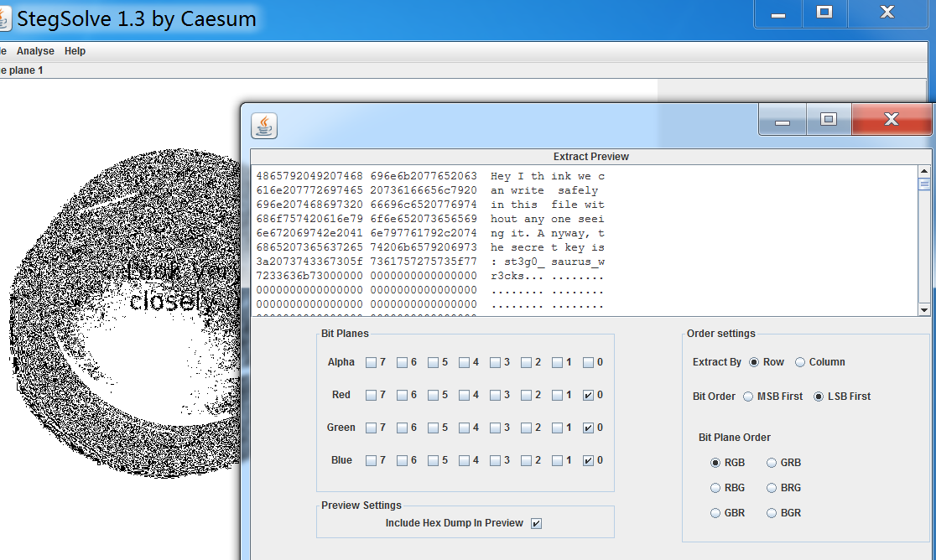Check Blue bit plane 1
The height and width of the screenshot is (560, 936).
click(x=558, y=460)
